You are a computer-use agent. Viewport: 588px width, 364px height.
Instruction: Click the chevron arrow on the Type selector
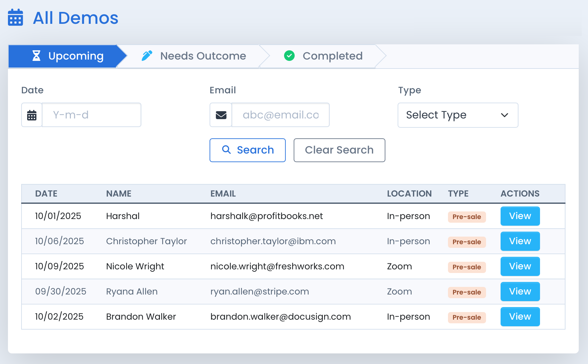pos(505,115)
